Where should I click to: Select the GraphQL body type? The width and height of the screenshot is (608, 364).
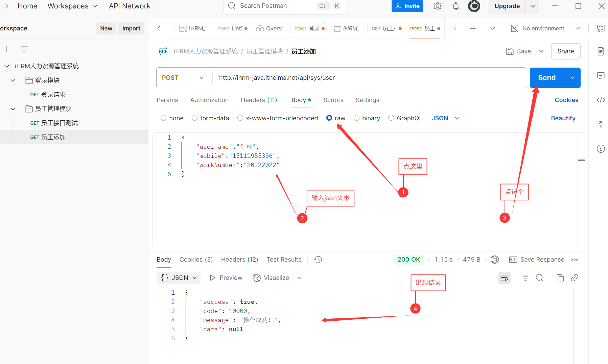[391, 118]
